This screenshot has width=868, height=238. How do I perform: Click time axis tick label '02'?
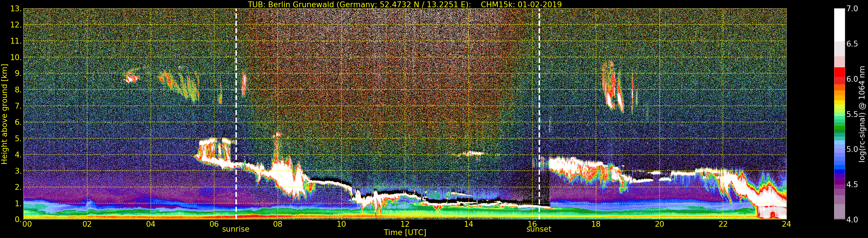87,224
